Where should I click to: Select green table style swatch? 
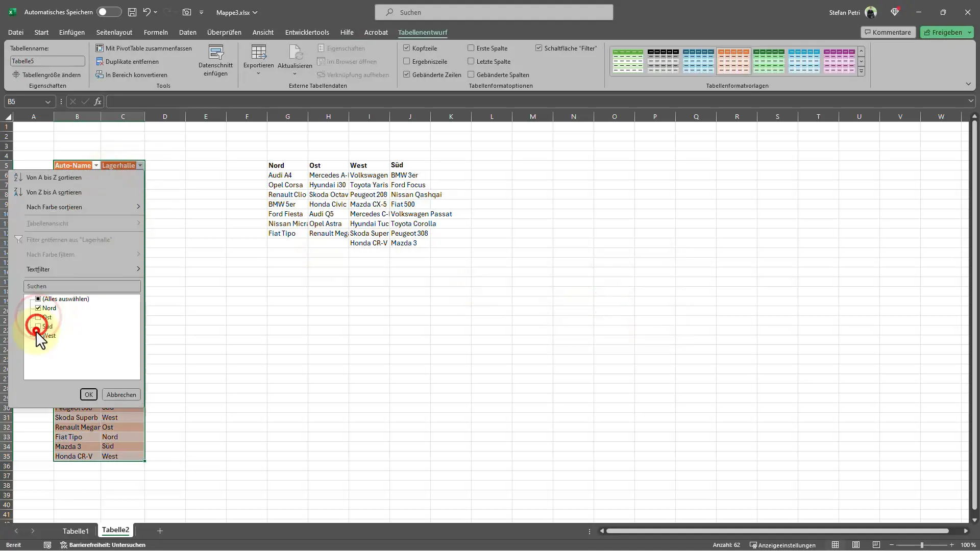(x=628, y=61)
